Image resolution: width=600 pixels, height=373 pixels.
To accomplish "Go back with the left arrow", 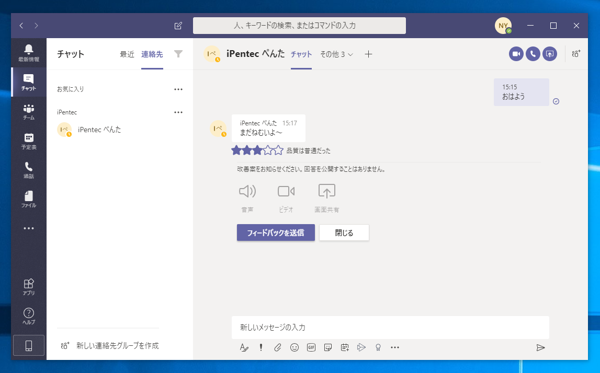I will pos(21,26).
